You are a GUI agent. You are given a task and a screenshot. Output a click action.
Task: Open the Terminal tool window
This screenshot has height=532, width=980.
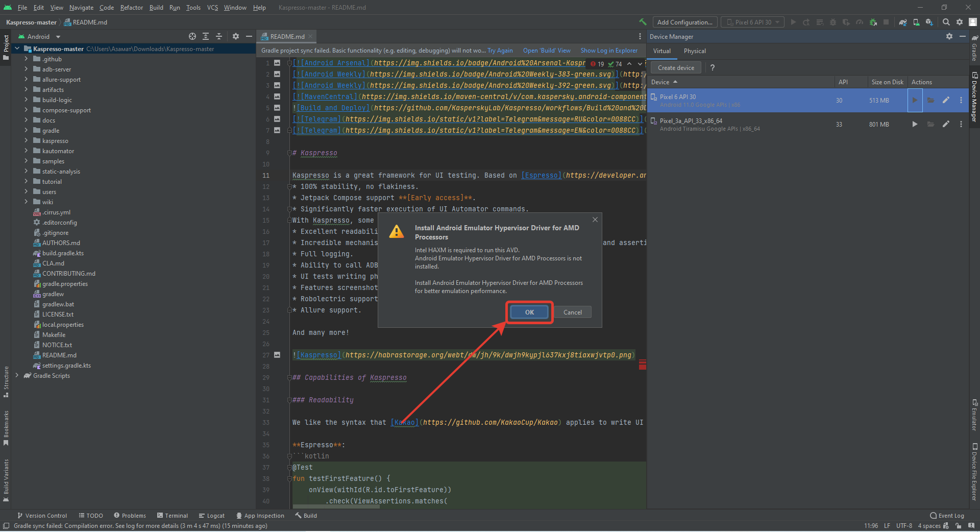[173, 516]
